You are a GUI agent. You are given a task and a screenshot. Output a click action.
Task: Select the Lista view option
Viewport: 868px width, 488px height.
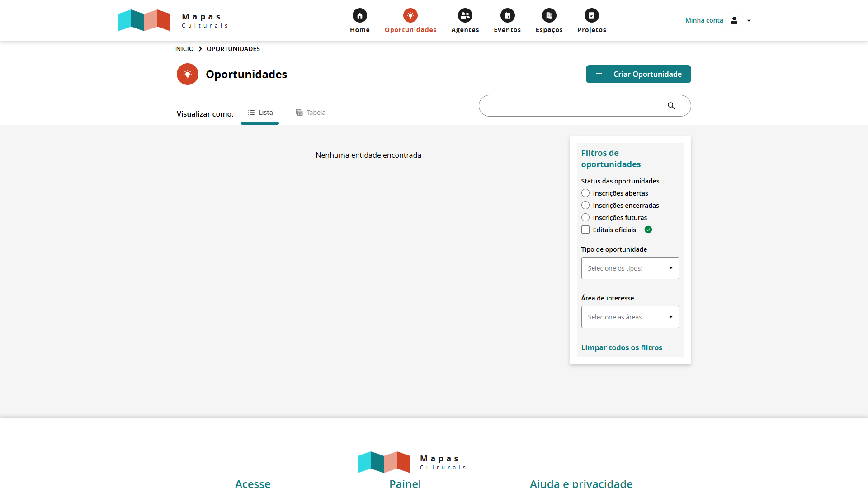coord(260,113)
